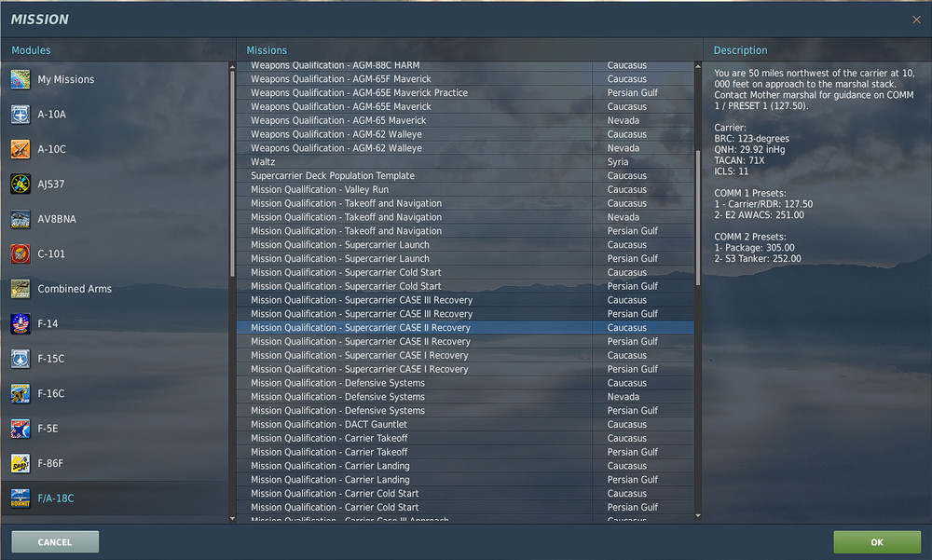The width and height of the screenshot is (932, 560).
Task: Select 'Weapons Qualification - AGM-65E Maverick' Caucasus mission
Action: coord(465,106)
